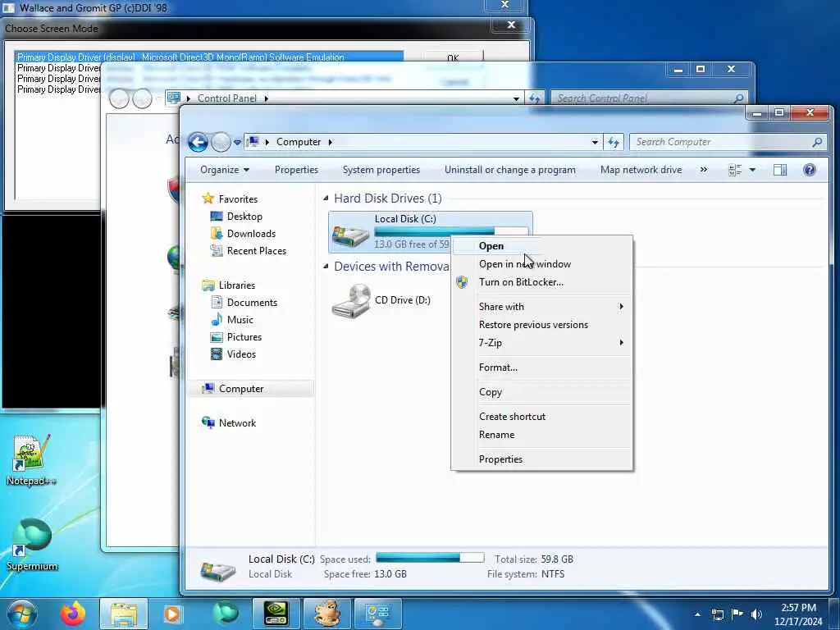840x630 pixels.
Task: Click the Back arrow in Computer window
Action: coord(198,142)
